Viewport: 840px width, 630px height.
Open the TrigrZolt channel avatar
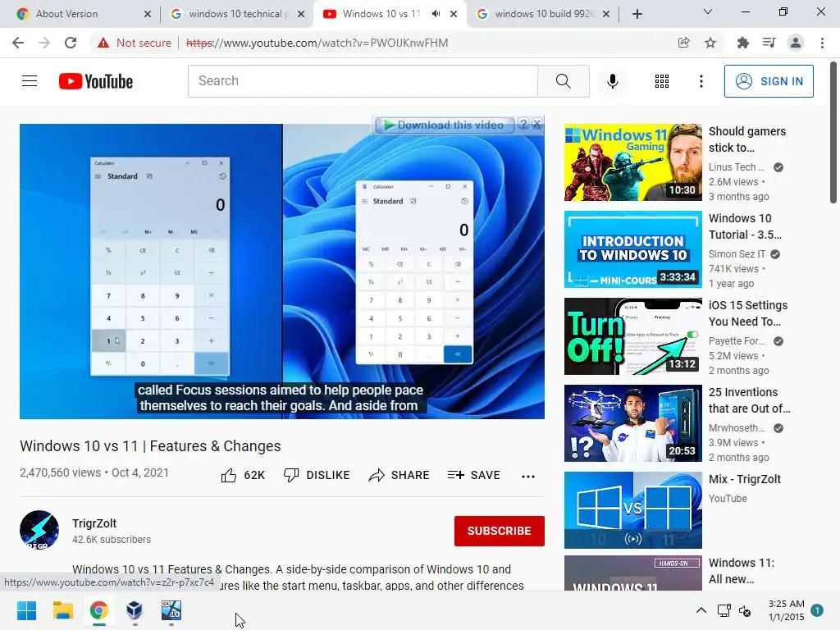39,531
